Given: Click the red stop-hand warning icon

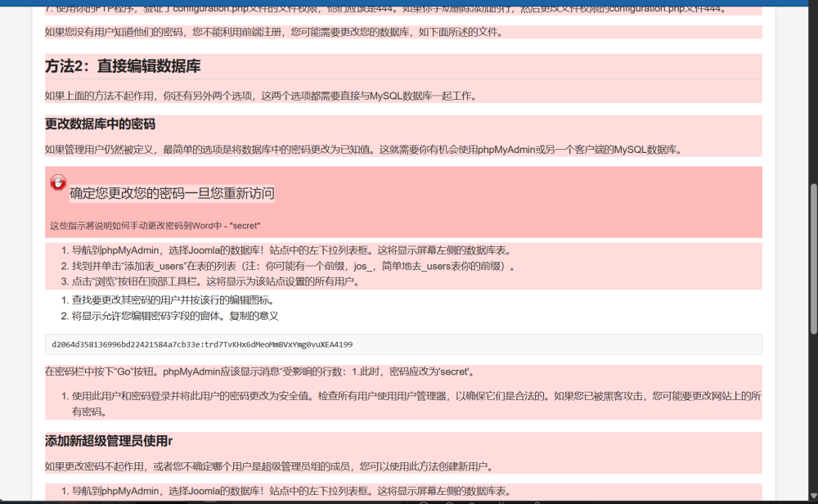Looking at the screenshot, I should click(58, 182).
